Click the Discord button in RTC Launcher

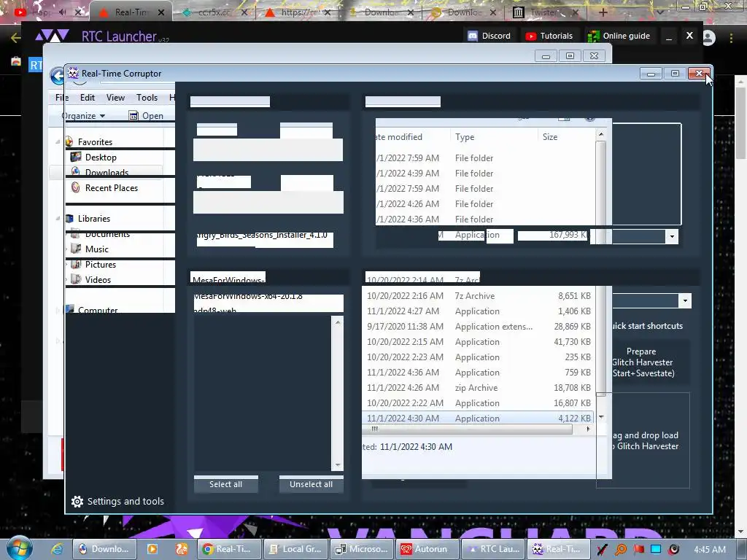[489, 36]
